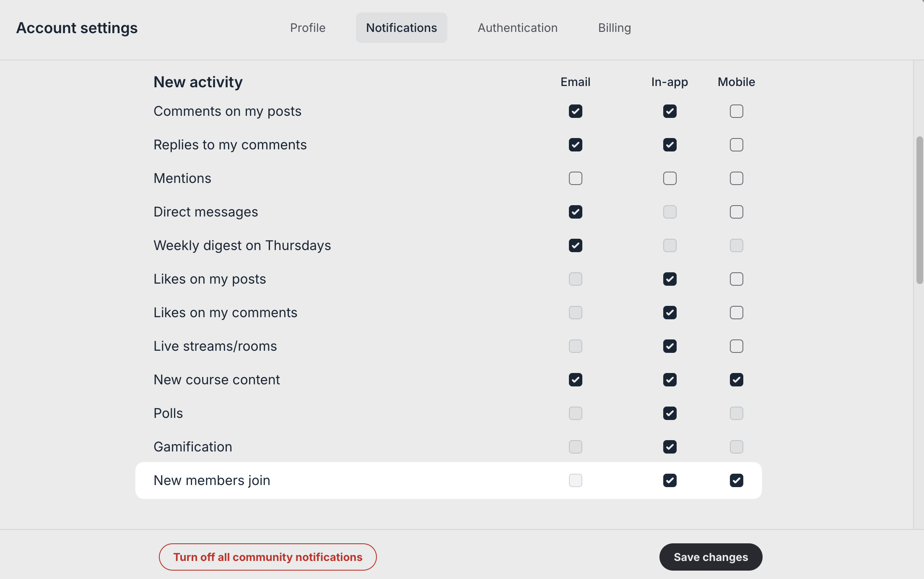
Task: Disable Email for Weekly digest on Thursdays
Action: [575, 245]
